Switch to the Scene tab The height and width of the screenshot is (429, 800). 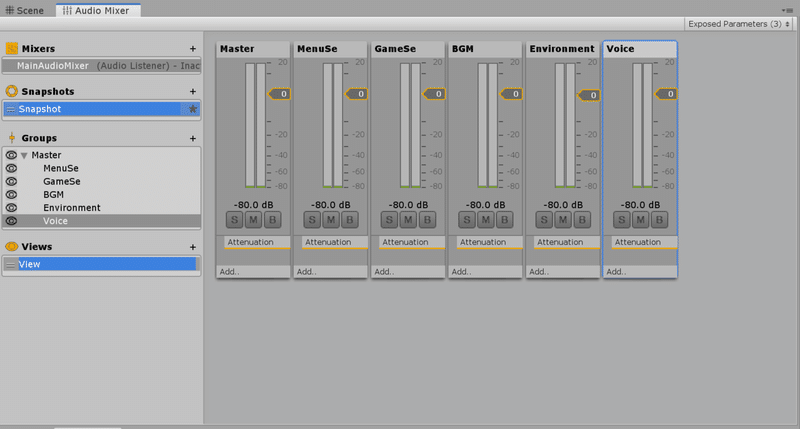tap(24, 10)
